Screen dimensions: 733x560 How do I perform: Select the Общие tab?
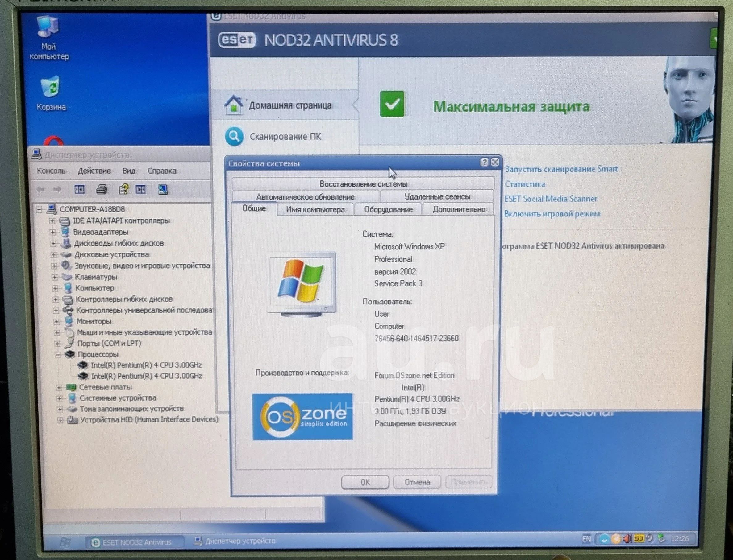[x=254, y=209]
